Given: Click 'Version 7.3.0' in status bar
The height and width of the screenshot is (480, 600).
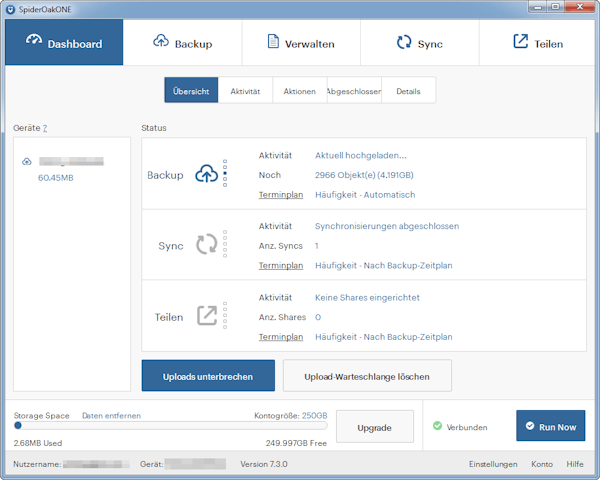Looking at the screenshot, I should pos(264,464).
